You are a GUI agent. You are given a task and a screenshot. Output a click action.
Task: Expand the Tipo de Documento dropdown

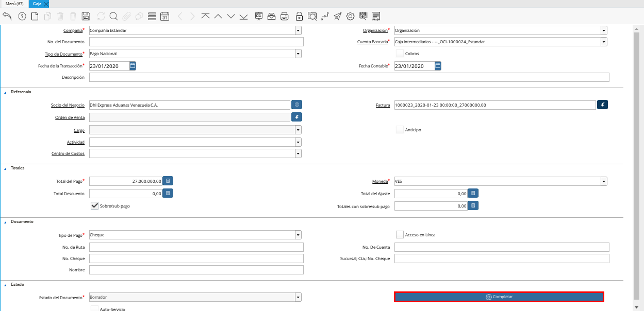coord(298,54)
